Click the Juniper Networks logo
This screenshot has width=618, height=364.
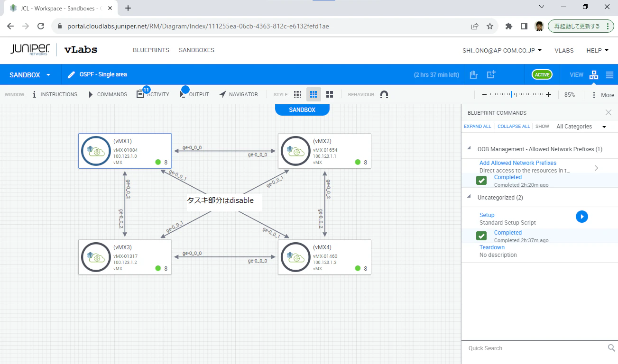(x=30, y=50)
